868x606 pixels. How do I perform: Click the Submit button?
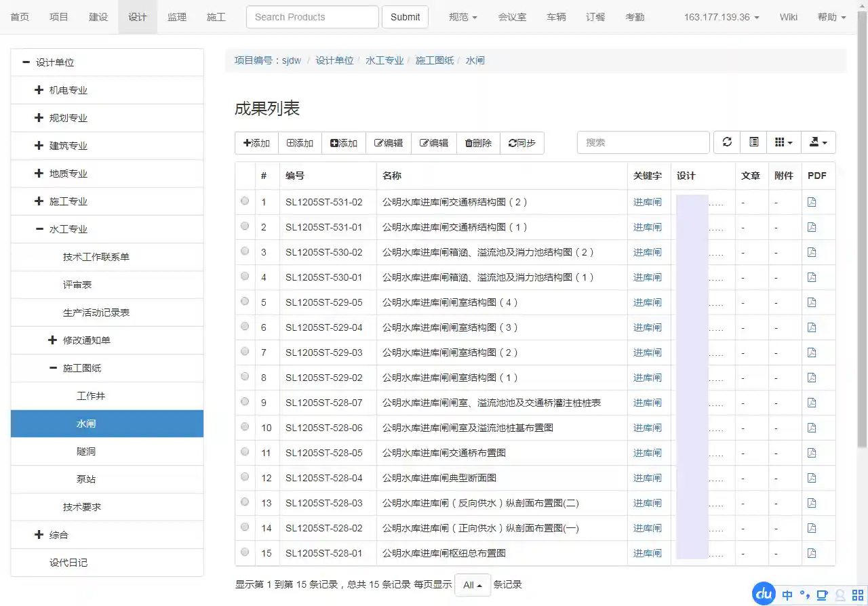tap(405, 17)
